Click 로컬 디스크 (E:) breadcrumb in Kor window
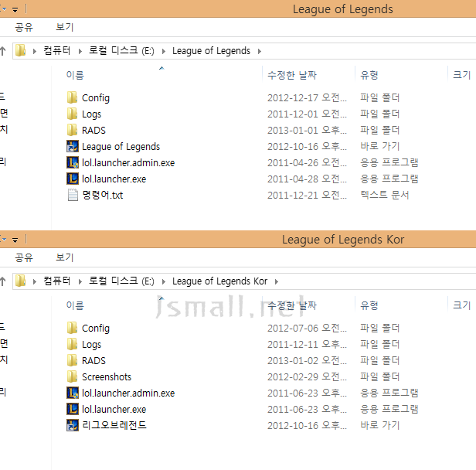This screenshot has width=476, height=470. (x=121, y=281)
